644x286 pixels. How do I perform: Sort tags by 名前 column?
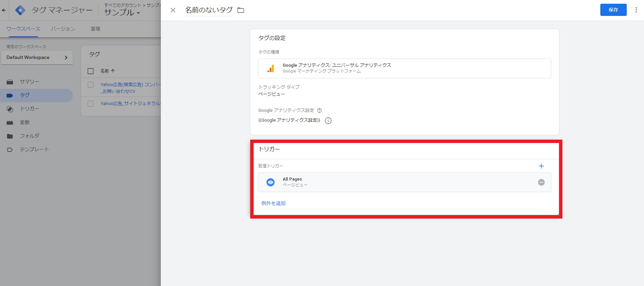(108, 71)
